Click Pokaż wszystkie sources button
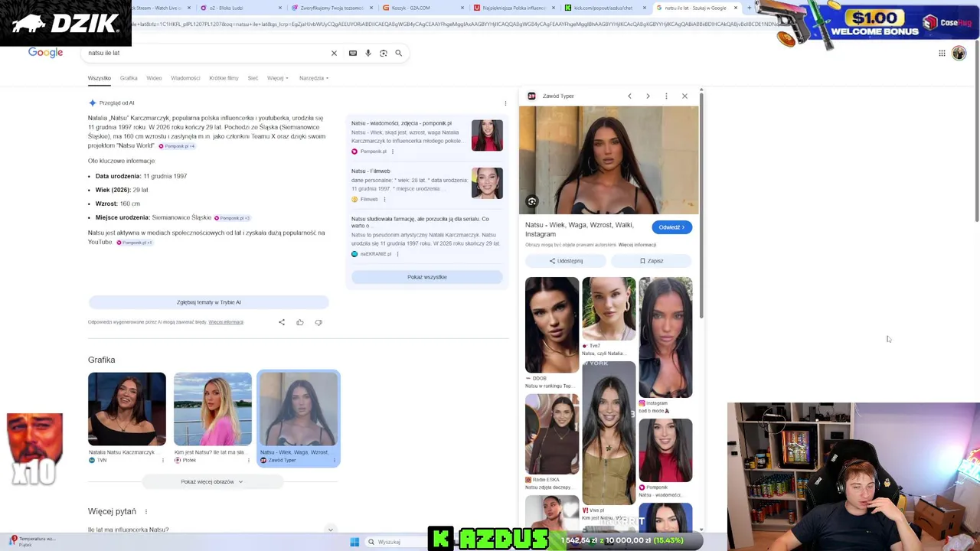980x551 pixels. point(426,277)
